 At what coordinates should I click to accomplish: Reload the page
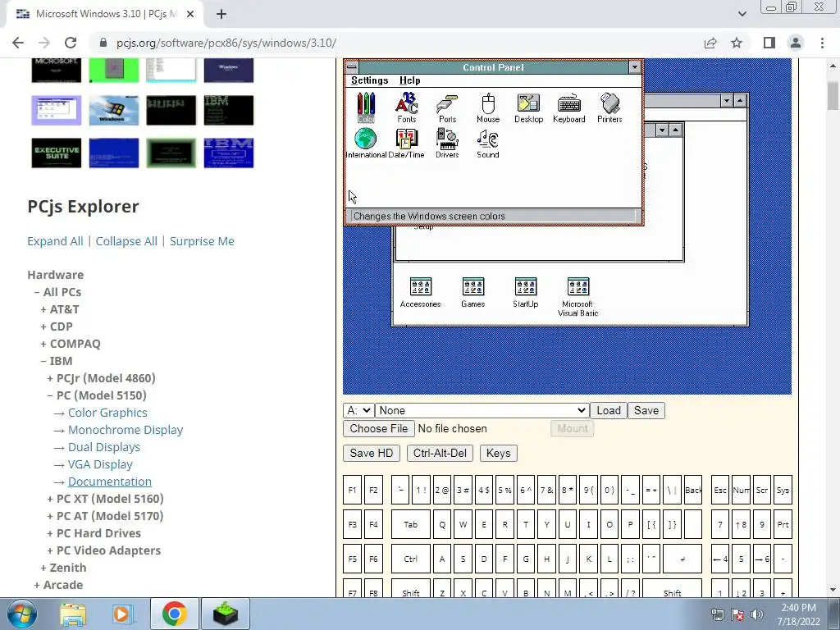click(x=71, y=43)
